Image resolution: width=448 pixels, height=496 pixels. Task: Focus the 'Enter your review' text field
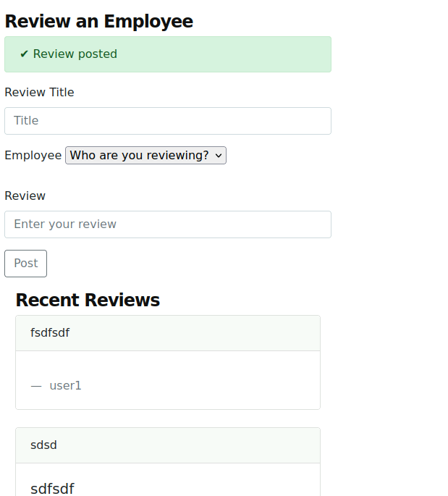[168, 224]
